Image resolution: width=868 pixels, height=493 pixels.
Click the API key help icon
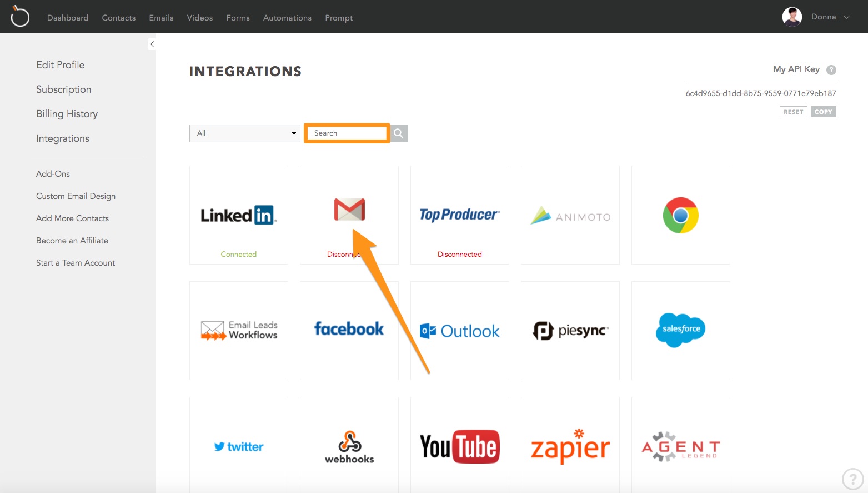(x=831, y=70)
